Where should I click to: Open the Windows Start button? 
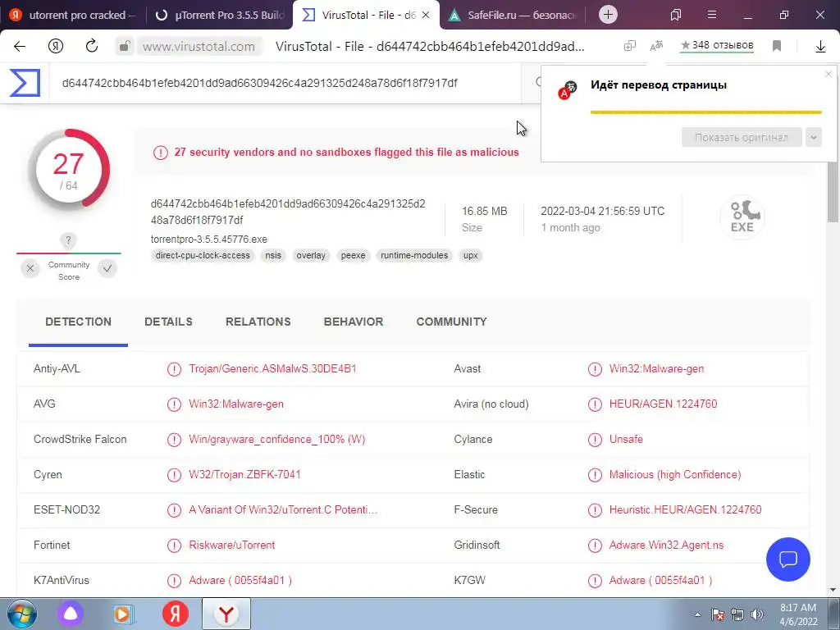coord(21,614)
